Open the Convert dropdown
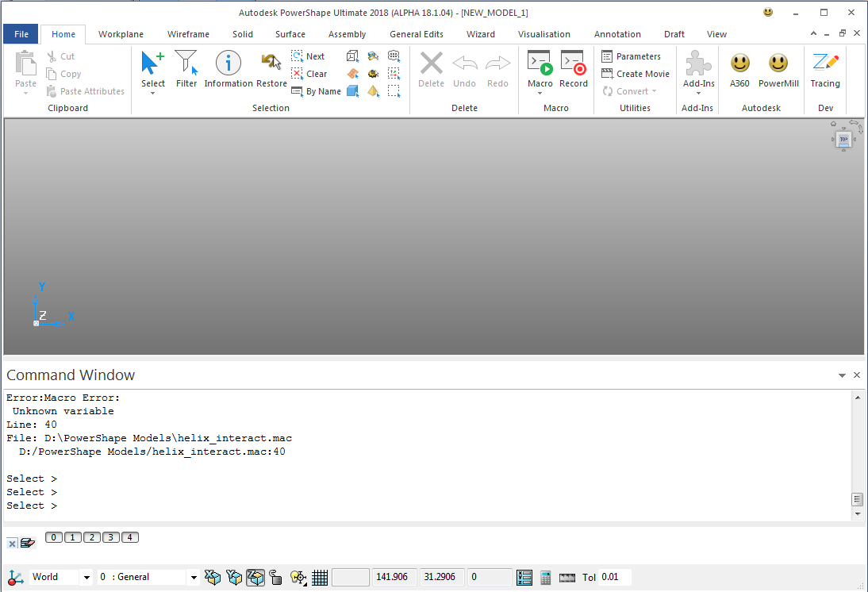Viewport: 868px width, 592px height. click(x=629, y=91)
